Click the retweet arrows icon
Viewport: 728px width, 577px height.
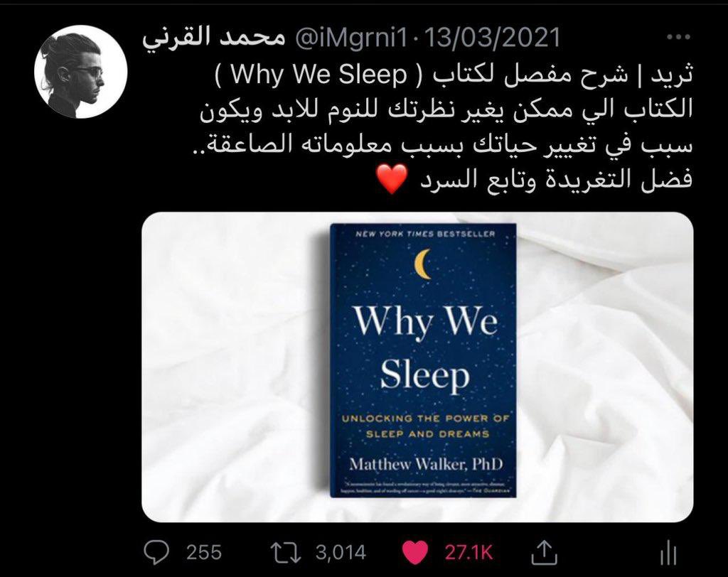pyautogui.click(x=286, y=552)
